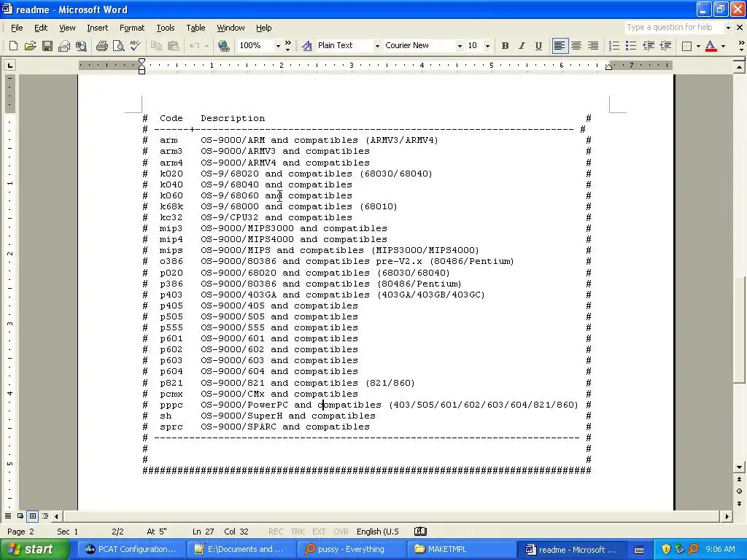Apply red font color button
The height and width of the screenshot is (560, 747).
pos(711,46)
